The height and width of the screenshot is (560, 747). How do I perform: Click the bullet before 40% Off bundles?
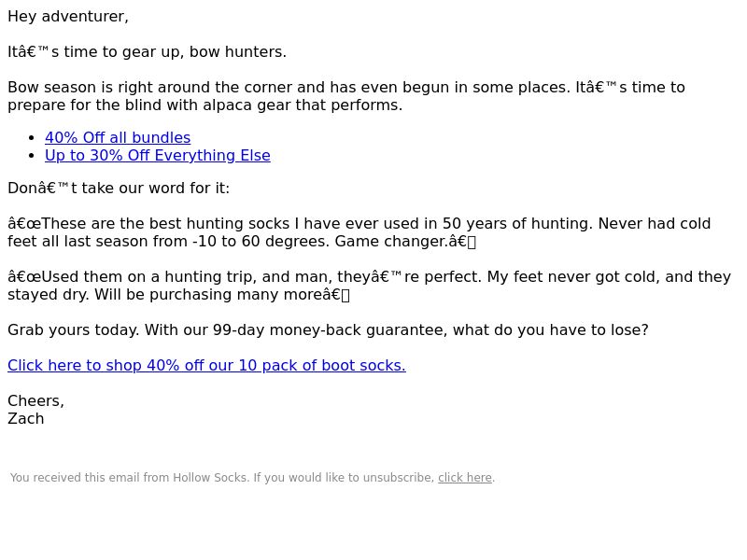point(32,138)
